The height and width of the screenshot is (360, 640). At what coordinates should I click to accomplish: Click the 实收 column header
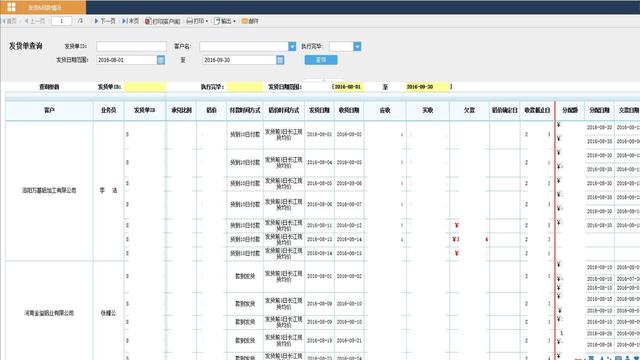pyautogui.click(x=428, y=110)
